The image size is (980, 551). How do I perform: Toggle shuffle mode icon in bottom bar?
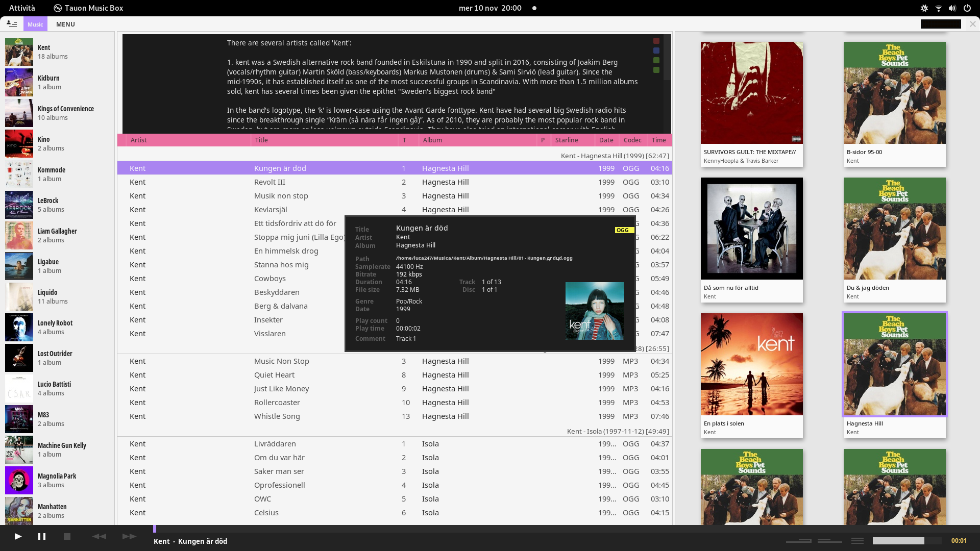click(829, 541)
